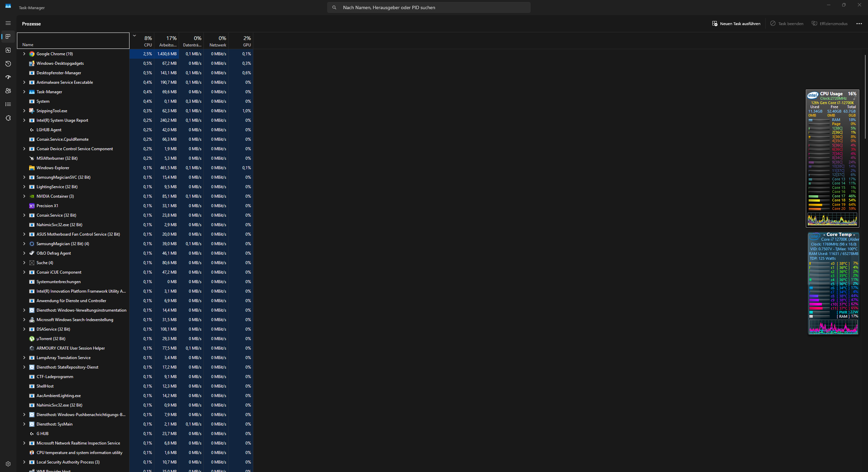This screenshot has width=868, height=472.
Task: Open App history via clock icon
Action: pos(8,63)
